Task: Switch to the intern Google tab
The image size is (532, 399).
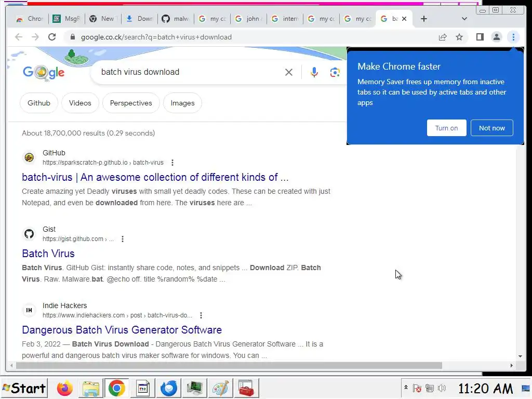Action: [x=285, y=19]
